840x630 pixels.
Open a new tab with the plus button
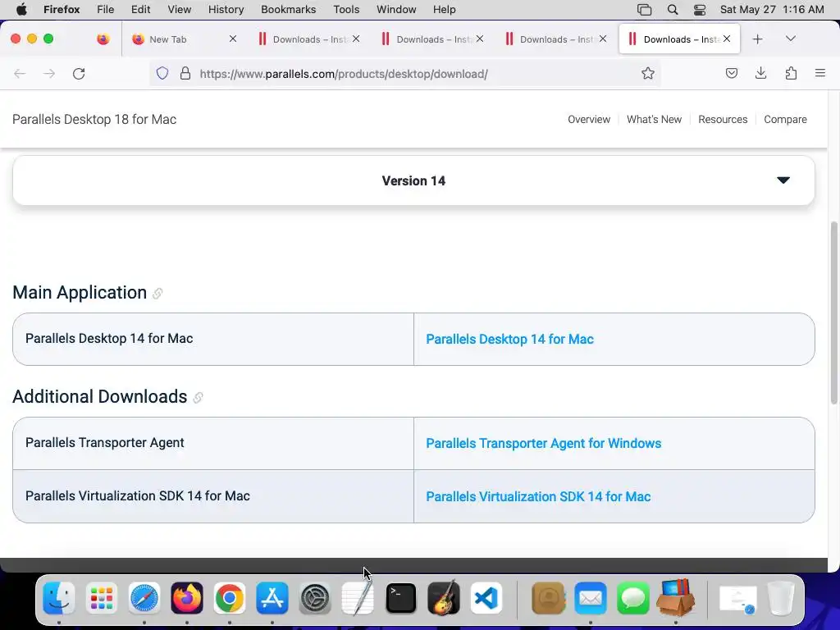click(x=757, y=39)
